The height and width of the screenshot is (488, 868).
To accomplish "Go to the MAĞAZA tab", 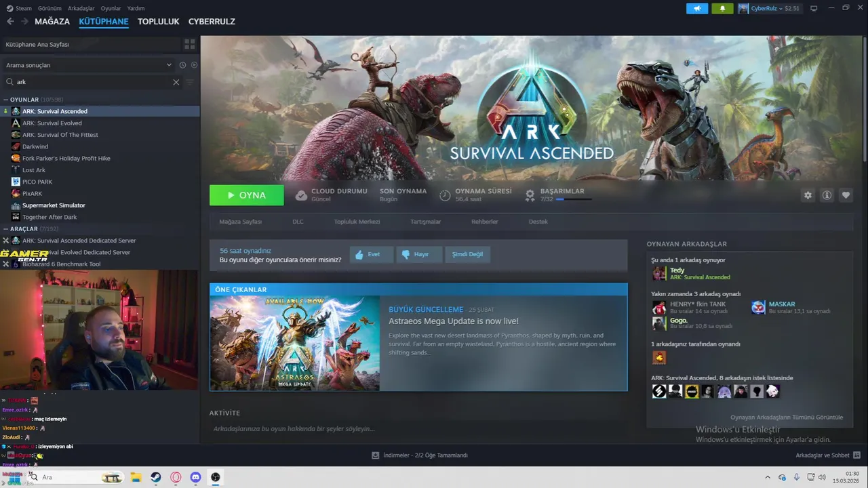I will pyautogui.click(x=52, y=22).
